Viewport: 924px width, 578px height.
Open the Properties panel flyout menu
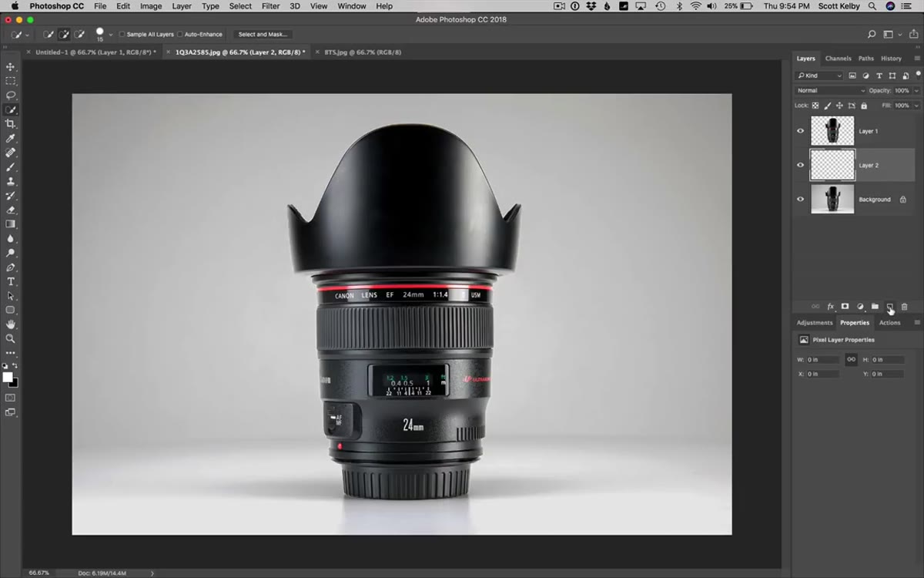tap(916, 323)
